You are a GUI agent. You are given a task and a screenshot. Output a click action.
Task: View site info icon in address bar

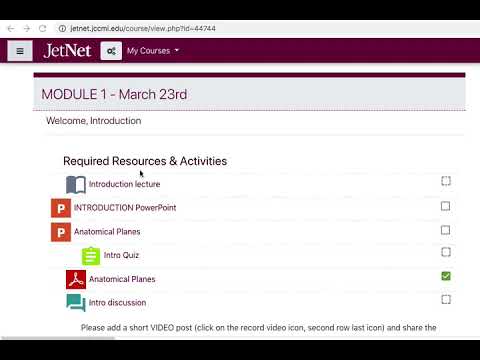[x=62, y=29]
